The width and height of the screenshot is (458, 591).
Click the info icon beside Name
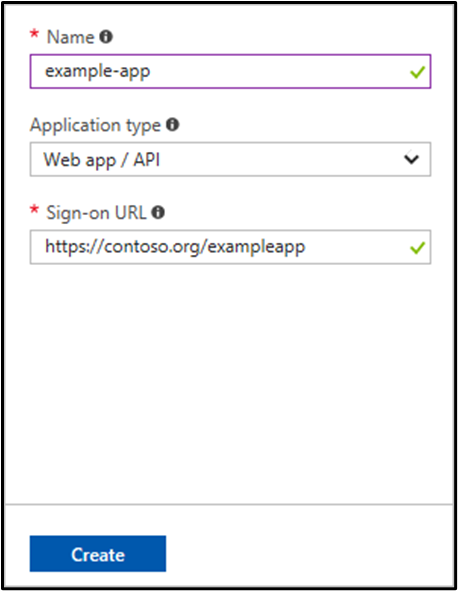click(106, 37)
